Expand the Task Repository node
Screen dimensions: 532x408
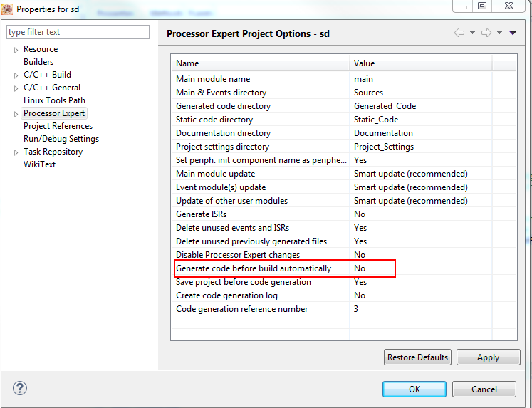16,152
